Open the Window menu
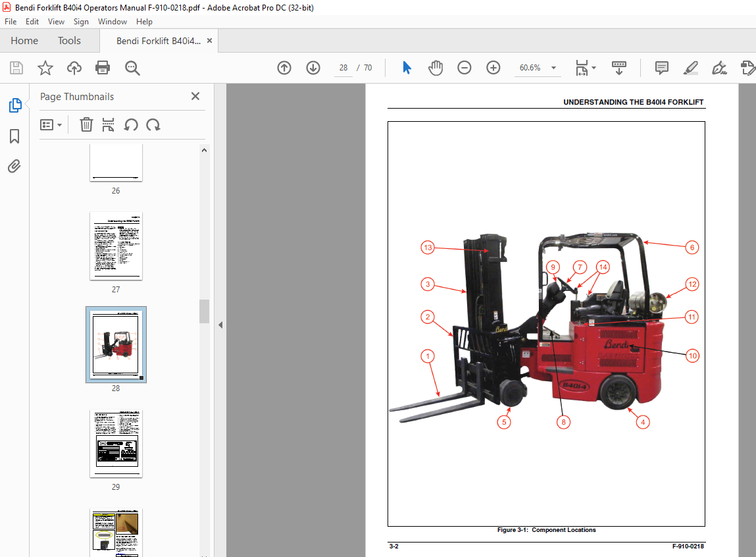The height and width of the screenshot is (557, 756). pyautogui.click(x=113, y=22)
